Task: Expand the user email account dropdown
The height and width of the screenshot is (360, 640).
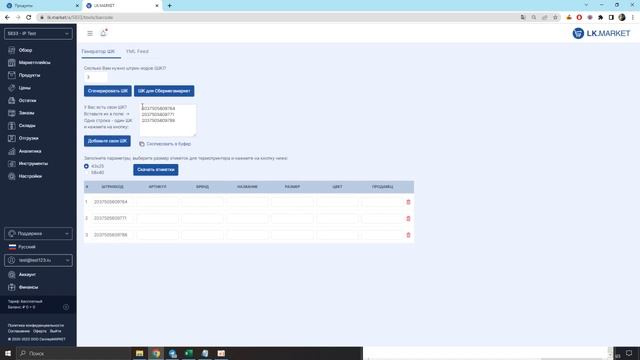Action: point(38,260)
